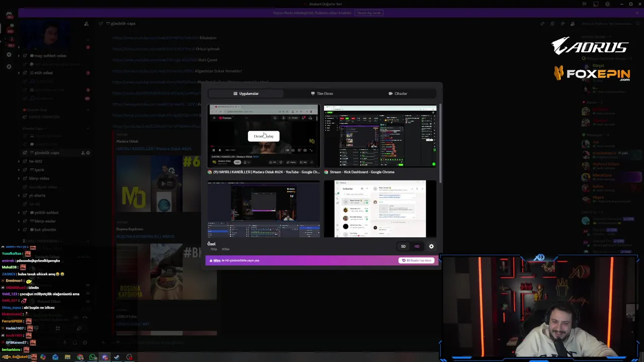
Task: Open OBS Studio from taskbar
Action: [129, 357]
